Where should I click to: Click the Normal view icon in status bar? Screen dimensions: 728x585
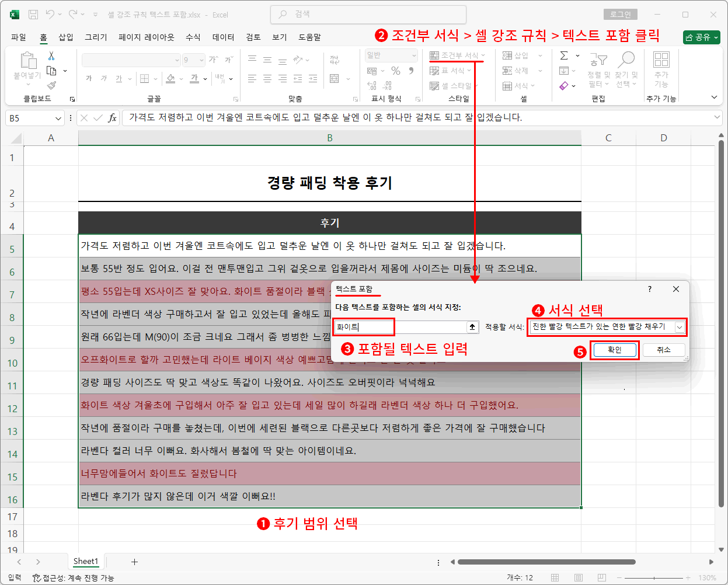coord(555,577)
